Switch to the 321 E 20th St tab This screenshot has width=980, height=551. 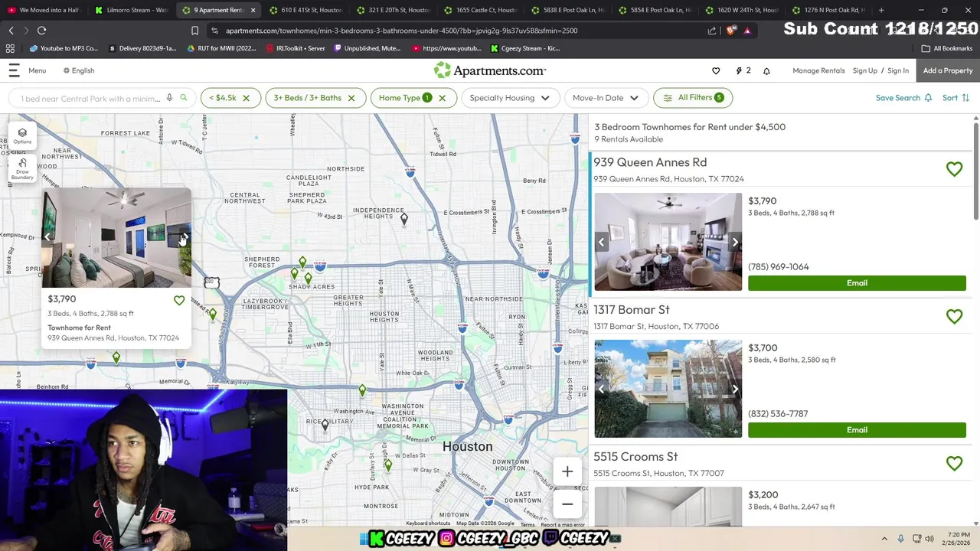[394, 10]
